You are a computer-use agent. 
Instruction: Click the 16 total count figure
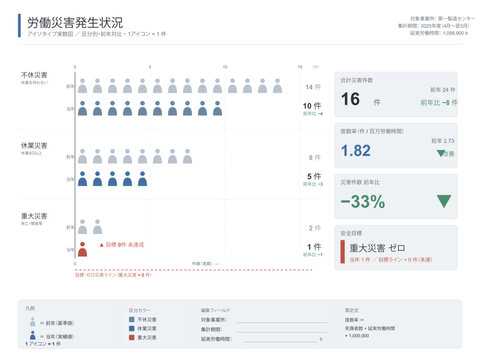[350, 99]
